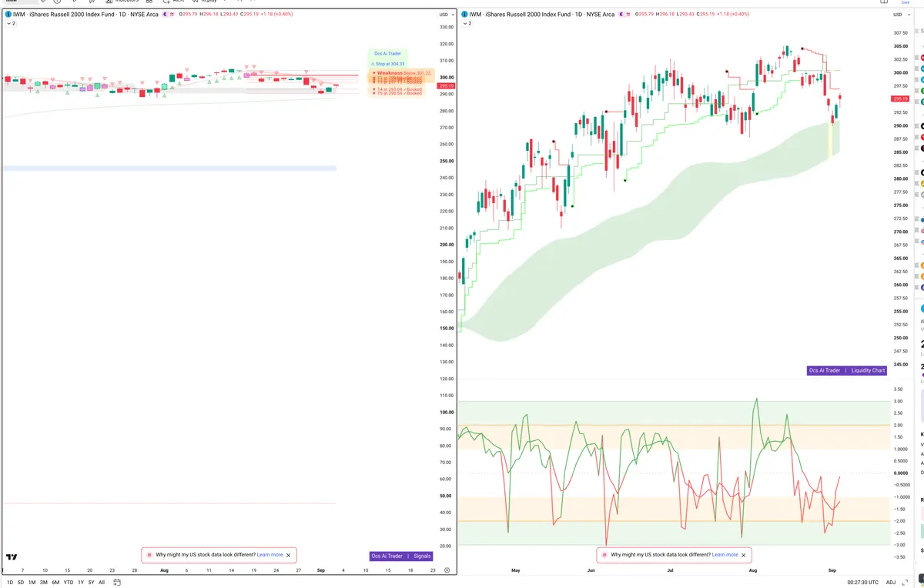Select the 1M time range
Viewport: 924px width, 588px height.
click(32, 583)
